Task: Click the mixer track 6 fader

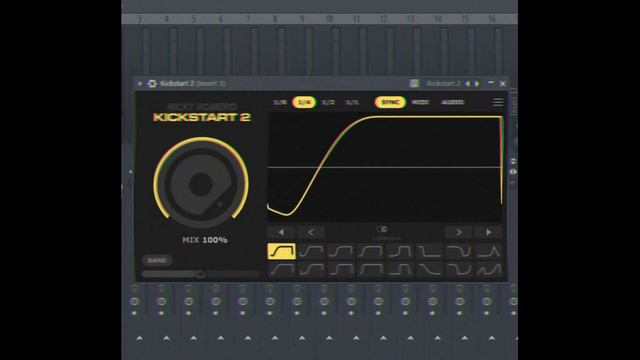Action: click(227, 51)
